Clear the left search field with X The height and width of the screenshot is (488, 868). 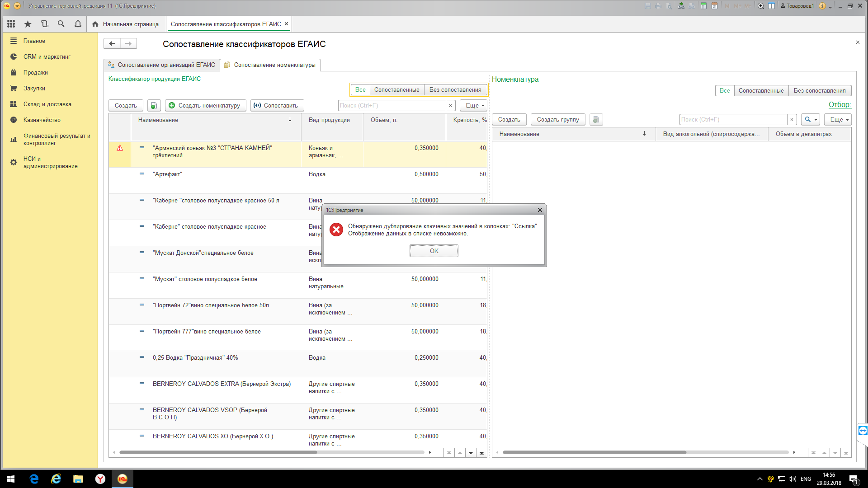[x=450, y=105]
